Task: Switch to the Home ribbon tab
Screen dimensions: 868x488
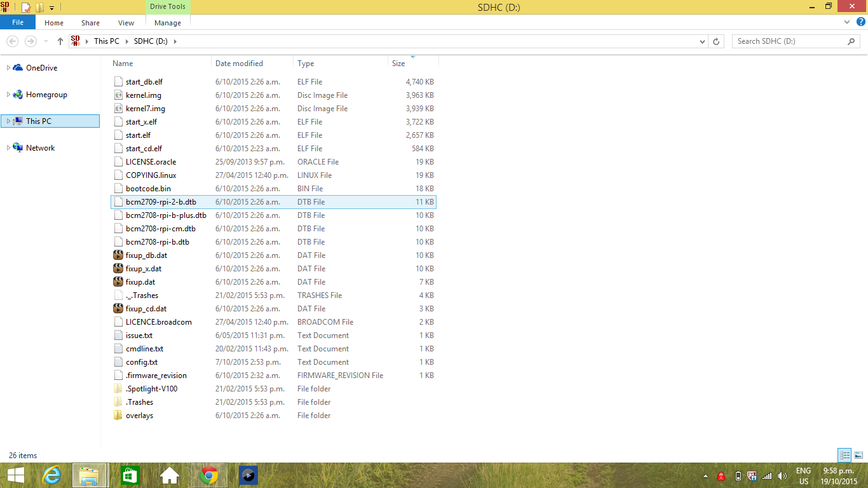Action: click(54, 23)
